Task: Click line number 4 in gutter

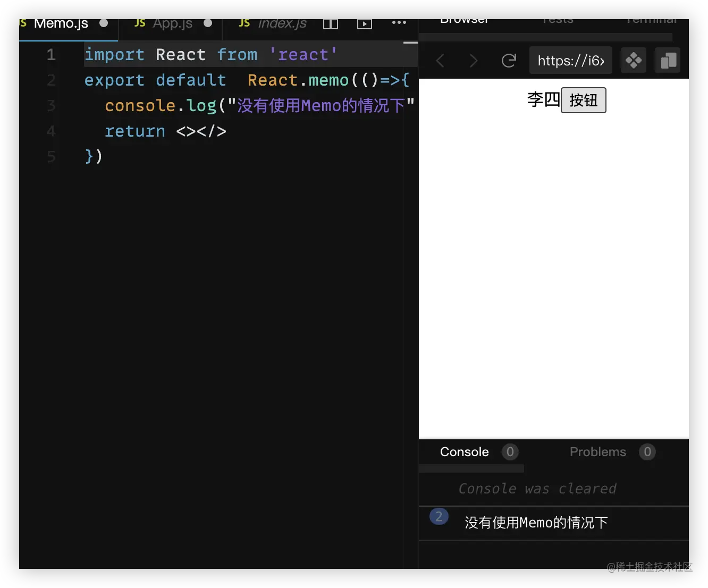Action: [x=51, y=131]
